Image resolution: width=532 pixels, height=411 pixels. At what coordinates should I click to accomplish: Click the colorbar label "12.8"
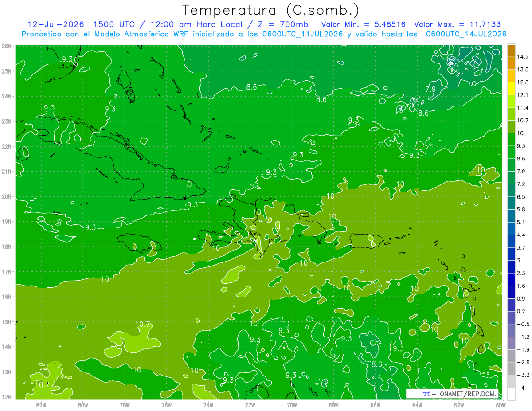pyautogui.click(x=523, y=82)
